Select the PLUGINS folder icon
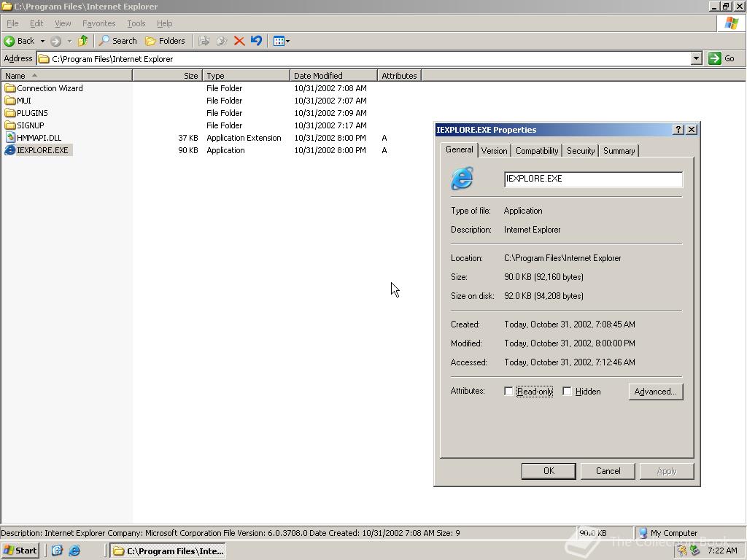Viewport: 747px width, 560px height. tap(10, 113)
